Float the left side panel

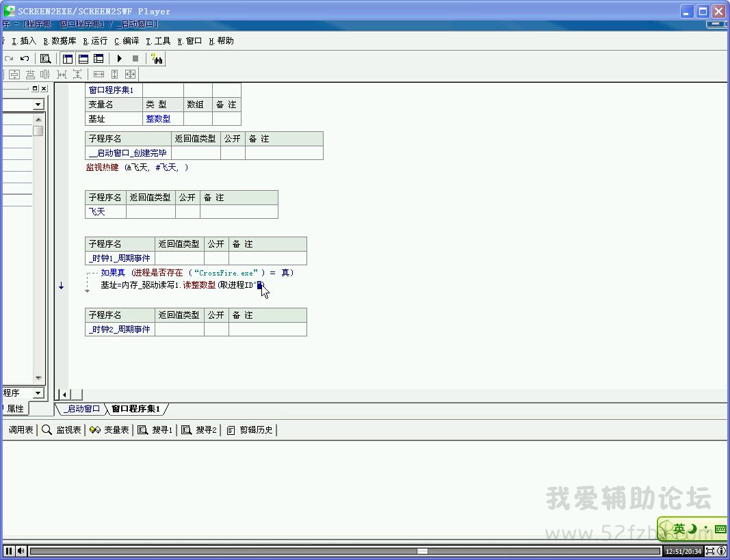(x=35, y=88)
